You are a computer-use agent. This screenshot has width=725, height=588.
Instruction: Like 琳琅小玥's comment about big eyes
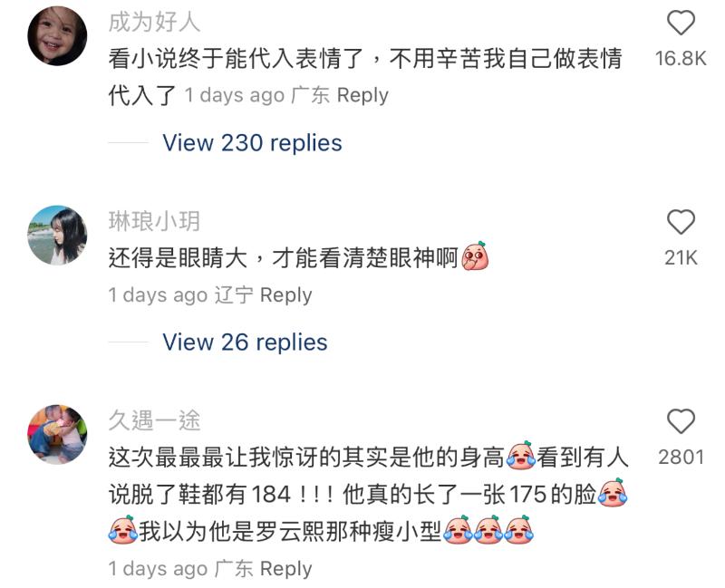point(681,222)
